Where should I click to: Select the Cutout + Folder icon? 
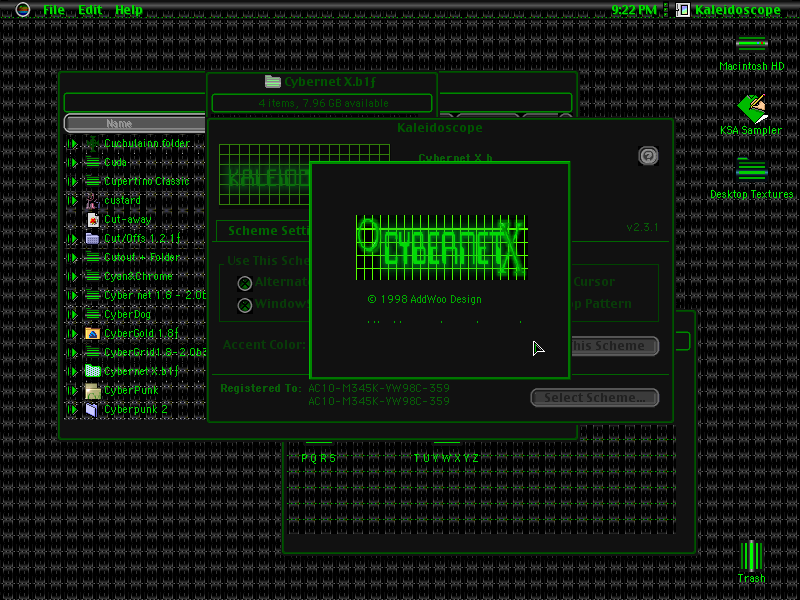point(92,257)
